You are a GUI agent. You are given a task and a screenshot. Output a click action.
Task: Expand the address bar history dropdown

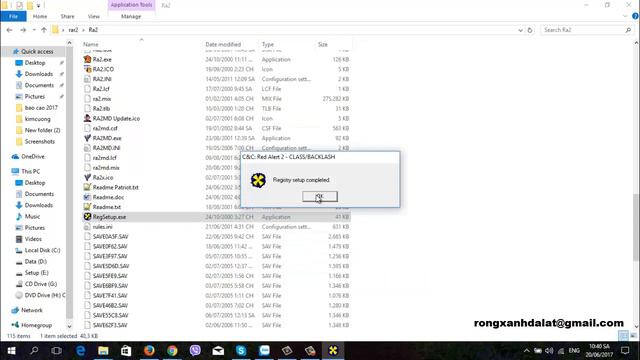pos(520,30)
